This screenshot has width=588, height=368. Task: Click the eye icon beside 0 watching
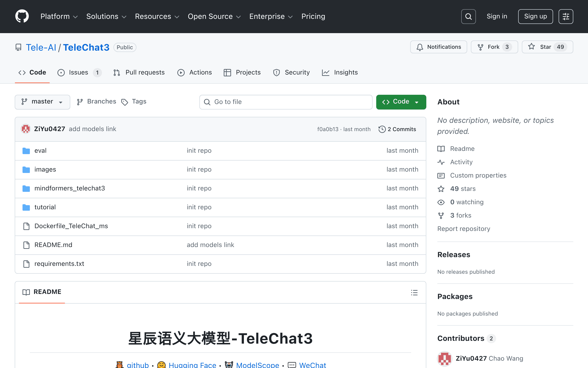(441, 202)
